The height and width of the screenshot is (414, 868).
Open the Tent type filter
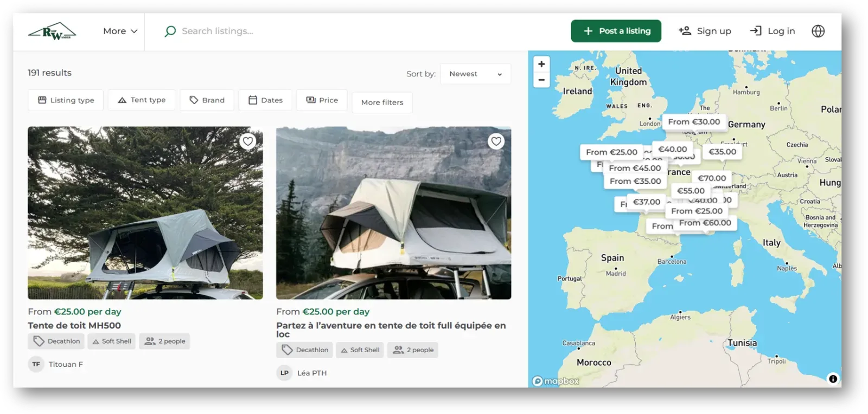point(142,100)
